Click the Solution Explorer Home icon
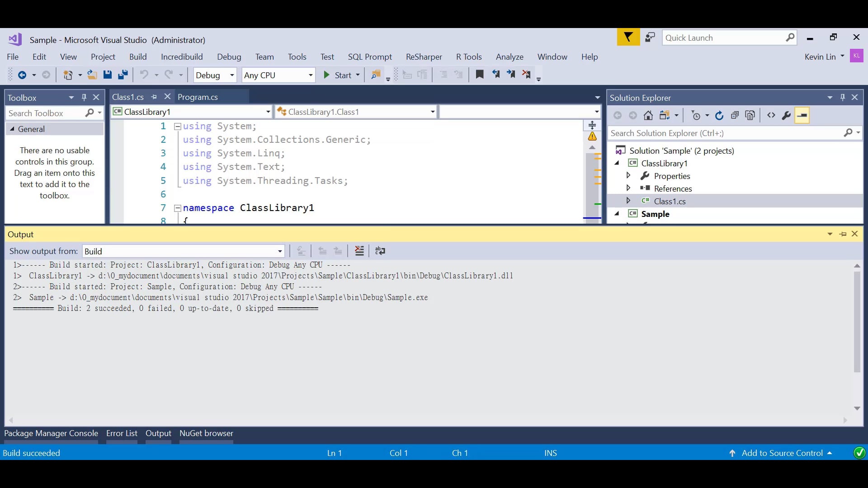868x488 pixels. pyautogui.click(x=648, y=116)
